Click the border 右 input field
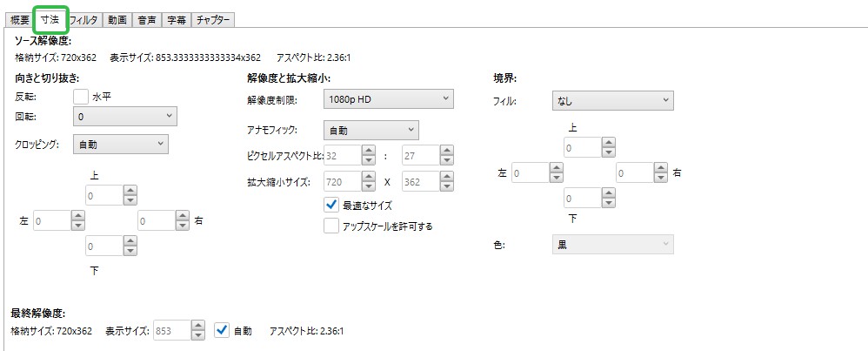The image size is (868, 351). click(635, 173)
